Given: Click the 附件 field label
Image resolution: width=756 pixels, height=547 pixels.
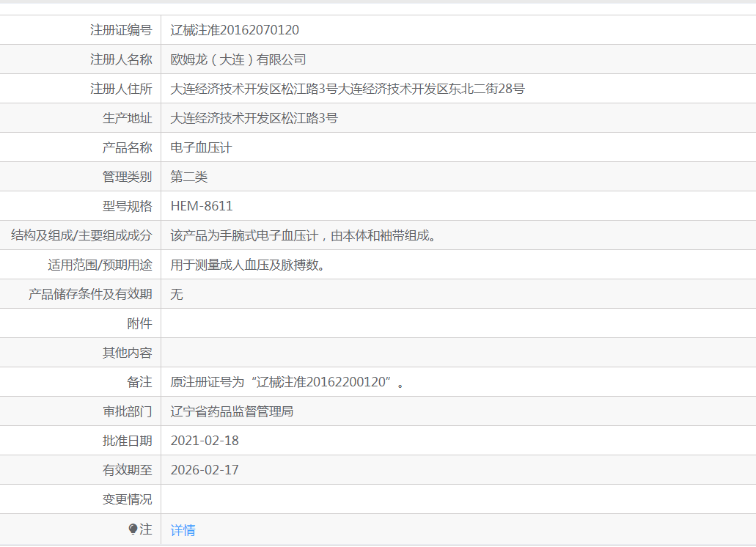Looking at the screenshot, I should tap(140, 324).
